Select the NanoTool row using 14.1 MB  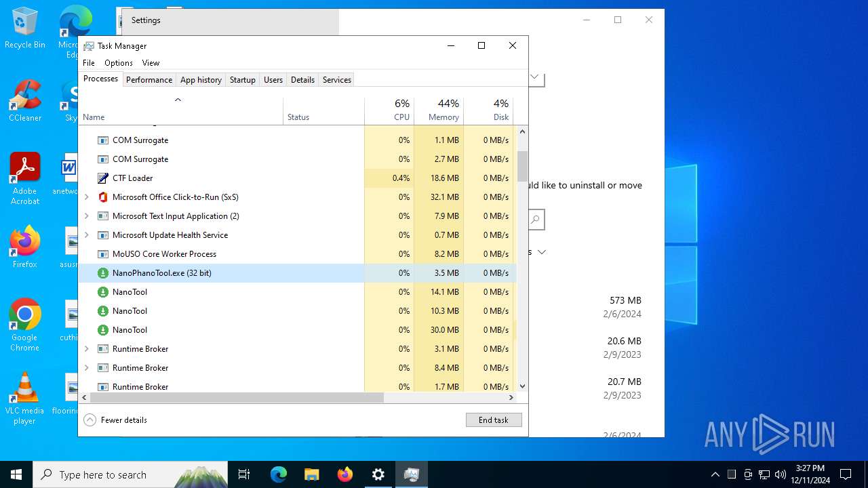pos(298,292)
